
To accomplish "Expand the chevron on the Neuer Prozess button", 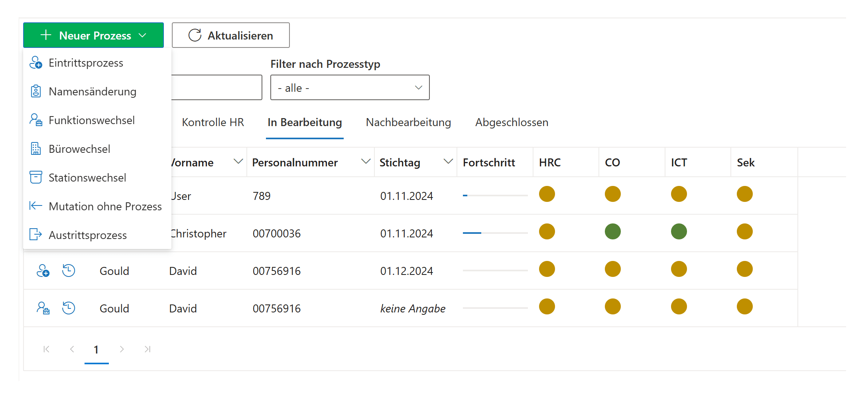I will click(x=142, y=35).
